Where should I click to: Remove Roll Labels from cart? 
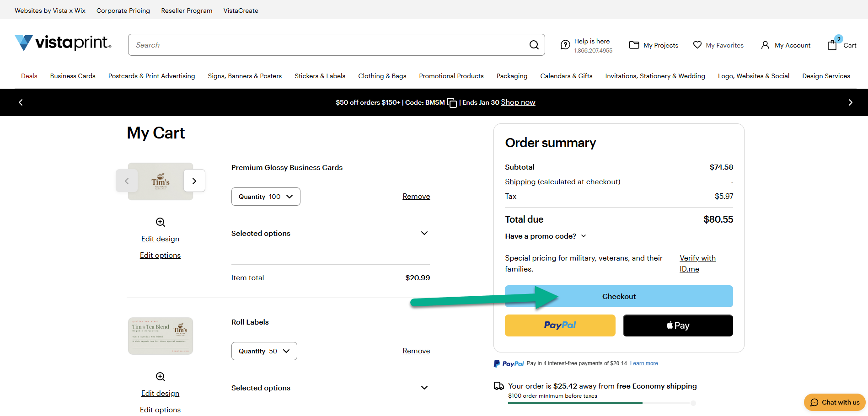tap(416, 351)
